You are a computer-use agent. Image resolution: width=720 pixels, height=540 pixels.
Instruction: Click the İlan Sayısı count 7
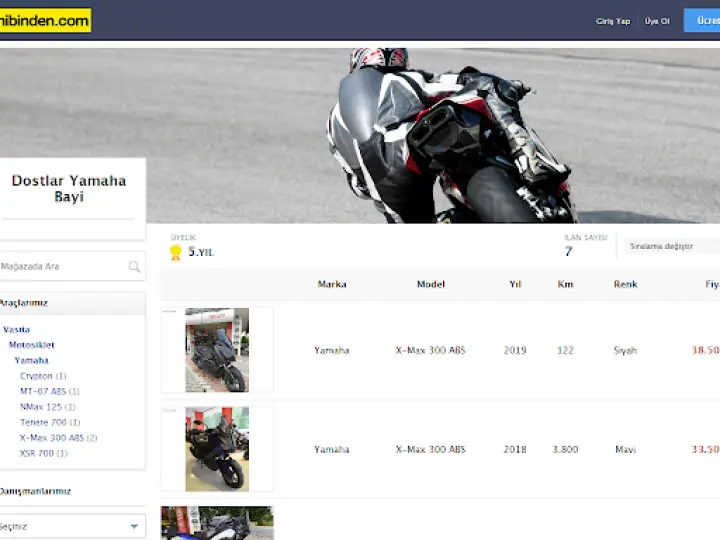click(x=568, y=252)
